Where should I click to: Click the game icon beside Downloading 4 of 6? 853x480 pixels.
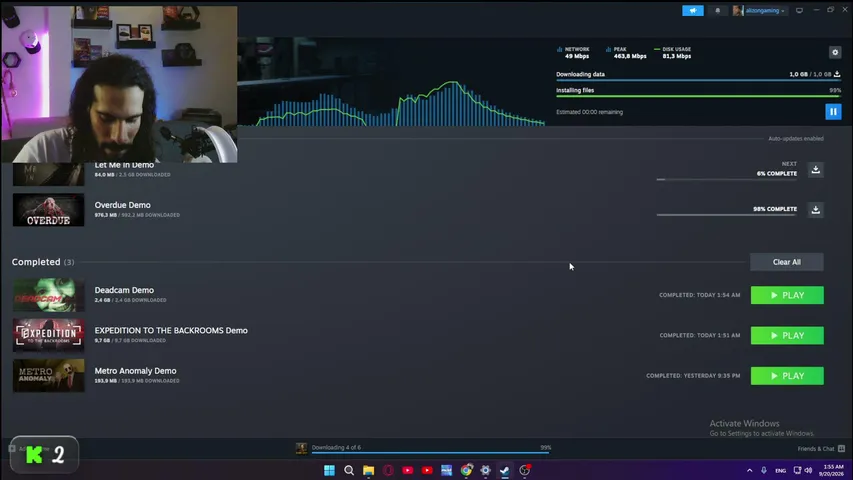(x=301, y=448)
